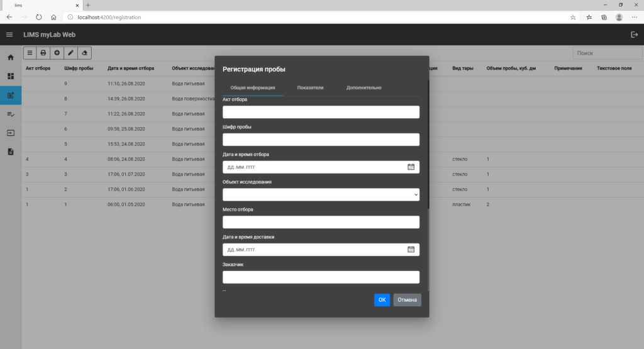Open the dashboard icon in sidebar
This screenshot has height=349, width=644.
pos(11,76)
